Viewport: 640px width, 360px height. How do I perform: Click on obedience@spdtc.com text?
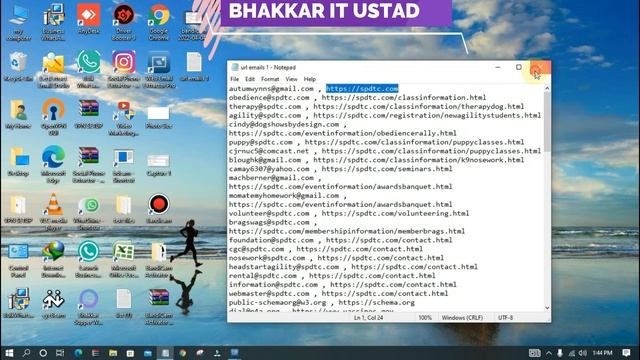click(x=269, y=98)
